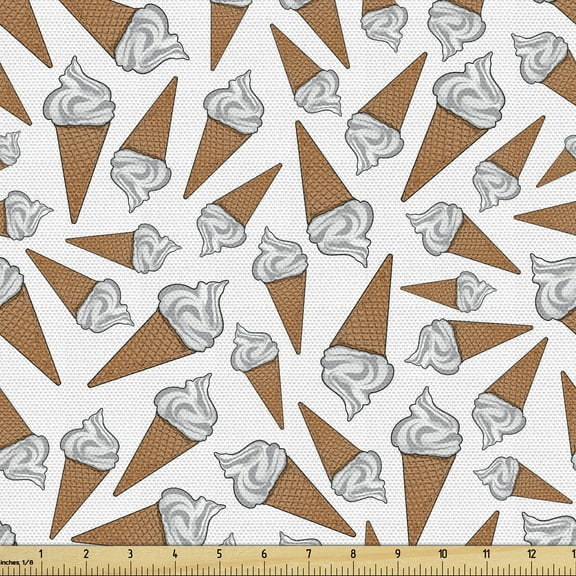Click the number 9 on the ruler
The height and width of the screenshot is (576, 576).
[398, 554]
